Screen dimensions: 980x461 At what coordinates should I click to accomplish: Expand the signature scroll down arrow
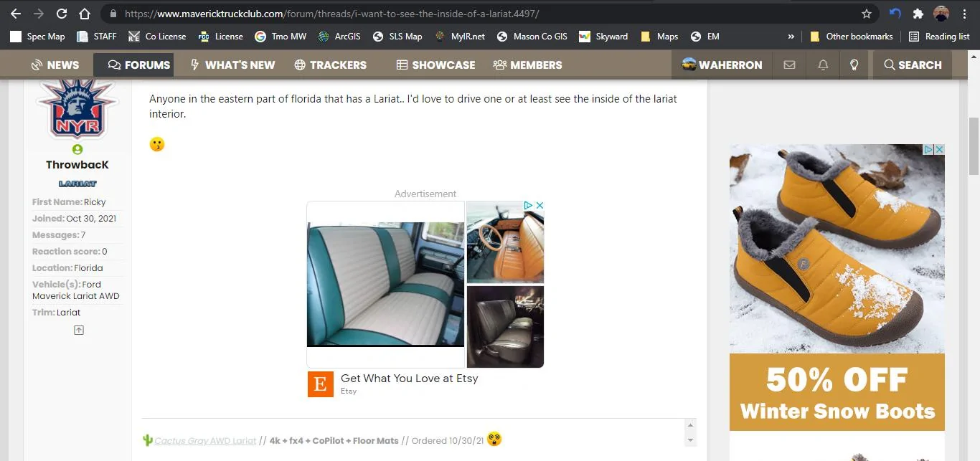pyautogui.click(x=690, y=440)
